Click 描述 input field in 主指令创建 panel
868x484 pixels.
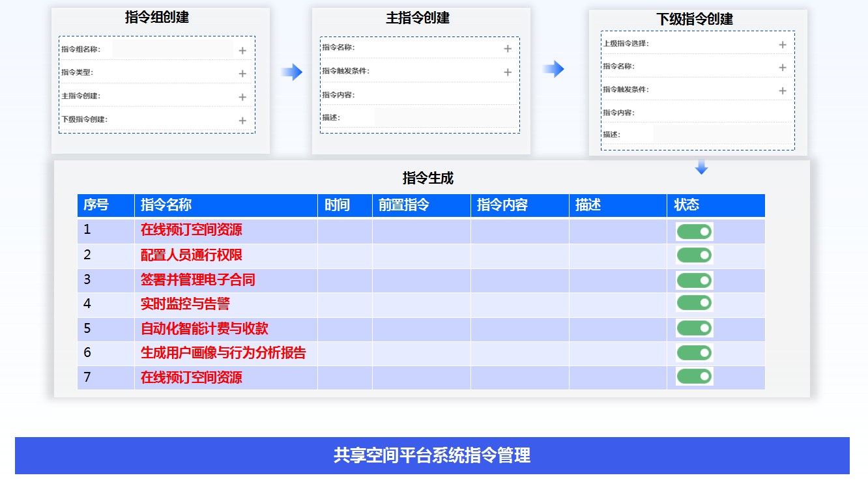[x=446, y=118]
